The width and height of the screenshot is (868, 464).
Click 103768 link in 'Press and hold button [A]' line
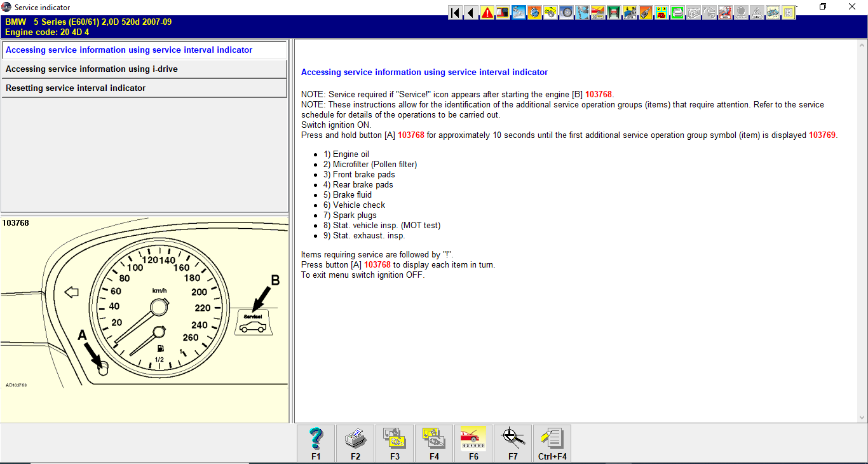coord(411,135)
